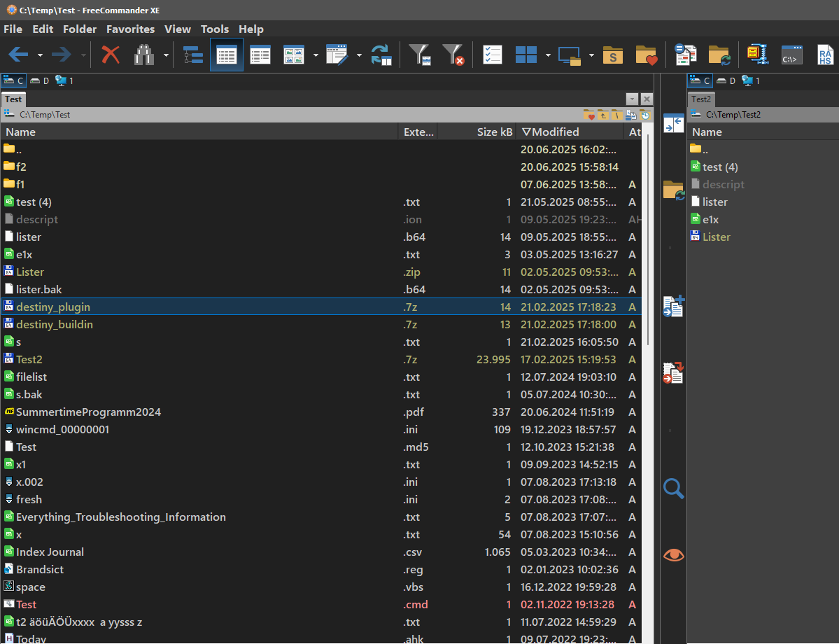
Task: Click the magnifier icon in middle bar
Action: (x=673, y=488)
